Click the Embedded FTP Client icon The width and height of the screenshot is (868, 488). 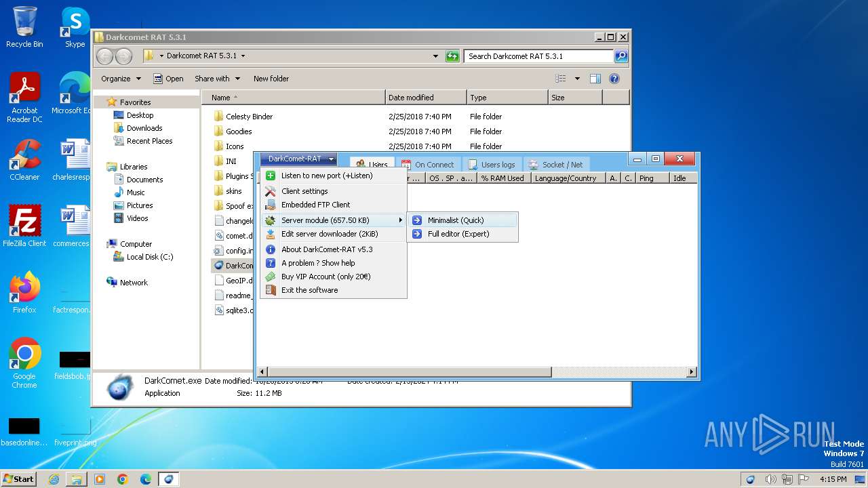coord(270,205)
